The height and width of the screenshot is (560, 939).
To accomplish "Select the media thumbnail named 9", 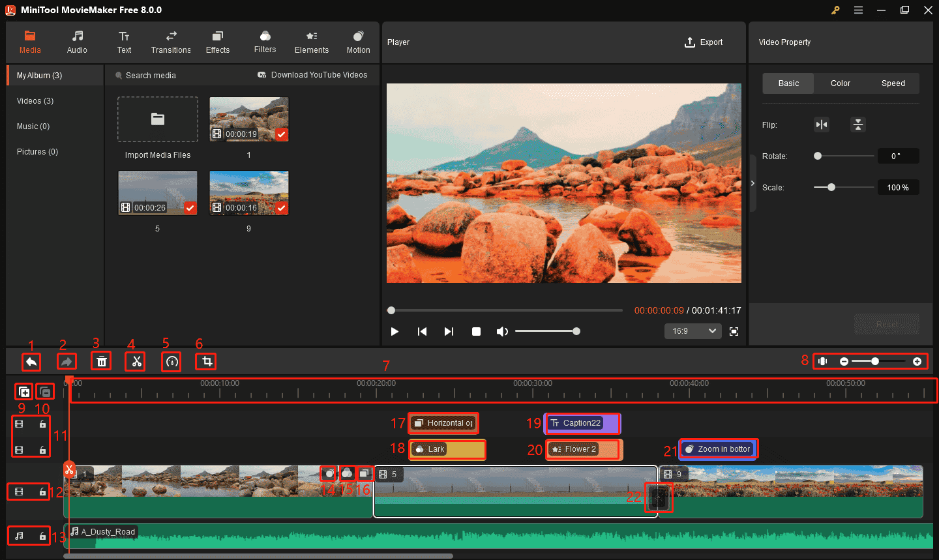I will 248,193.
